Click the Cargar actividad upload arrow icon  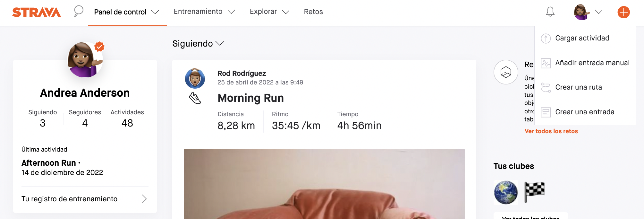(x=546, y=39)
